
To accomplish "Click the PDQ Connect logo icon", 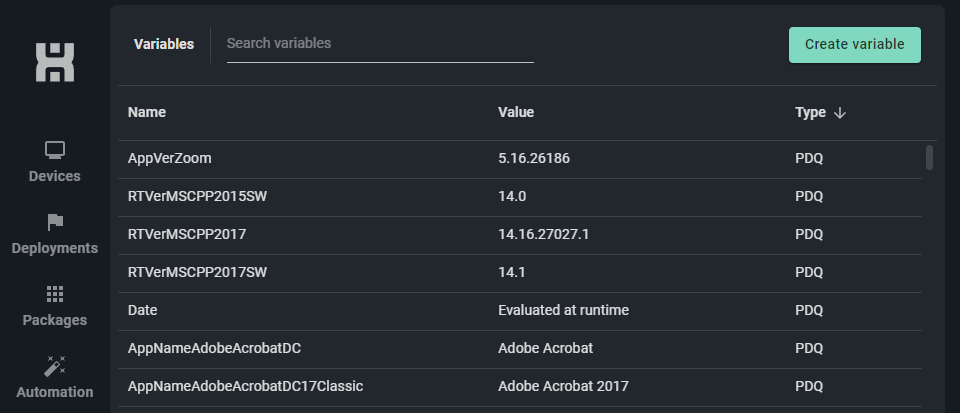I will (x=55, y=62).
